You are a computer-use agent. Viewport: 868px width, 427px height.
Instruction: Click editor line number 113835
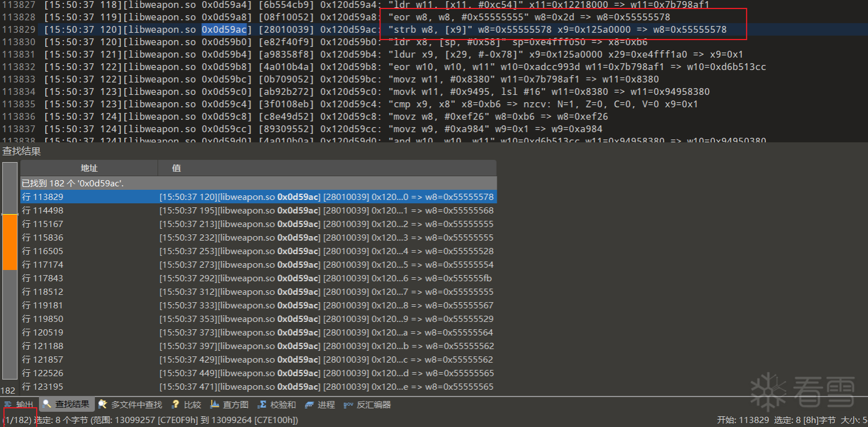click(19, 104)
